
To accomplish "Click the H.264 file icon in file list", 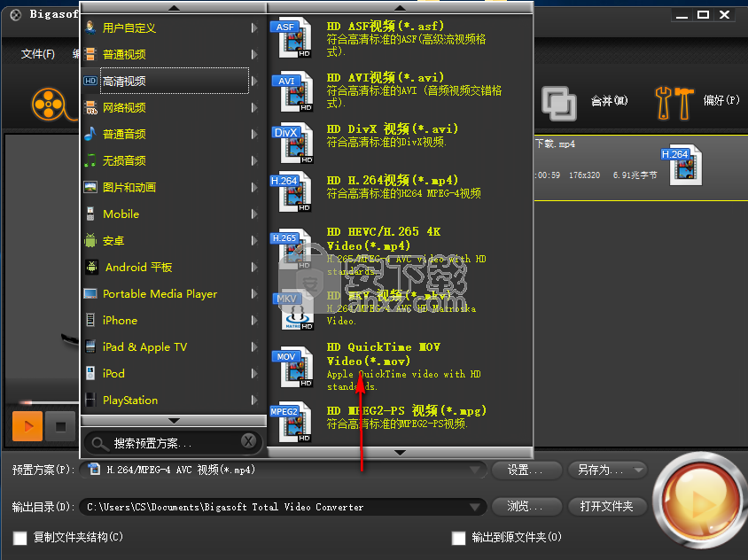I will (682, 166).
